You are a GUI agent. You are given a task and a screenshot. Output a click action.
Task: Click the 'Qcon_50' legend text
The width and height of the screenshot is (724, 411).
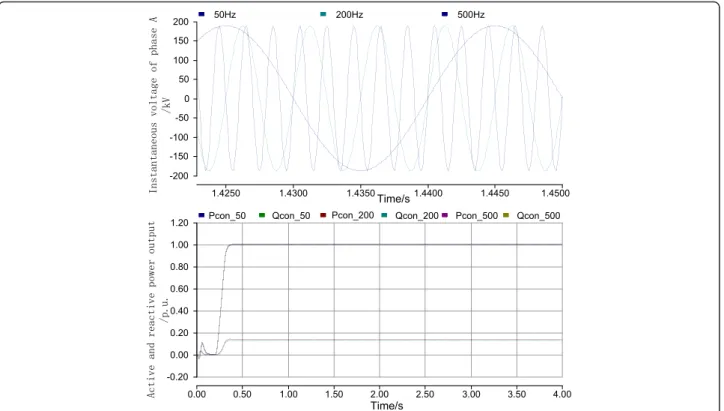coord(291,216)
